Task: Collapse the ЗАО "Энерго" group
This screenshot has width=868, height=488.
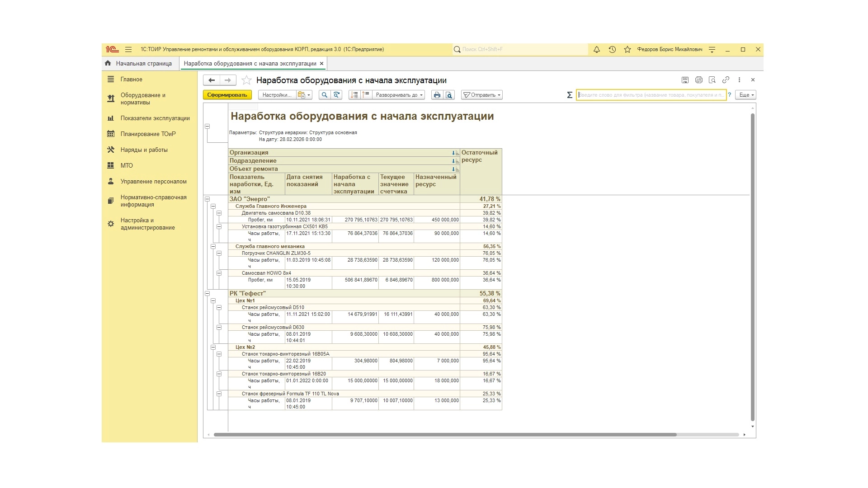Action: pos(207,199)
